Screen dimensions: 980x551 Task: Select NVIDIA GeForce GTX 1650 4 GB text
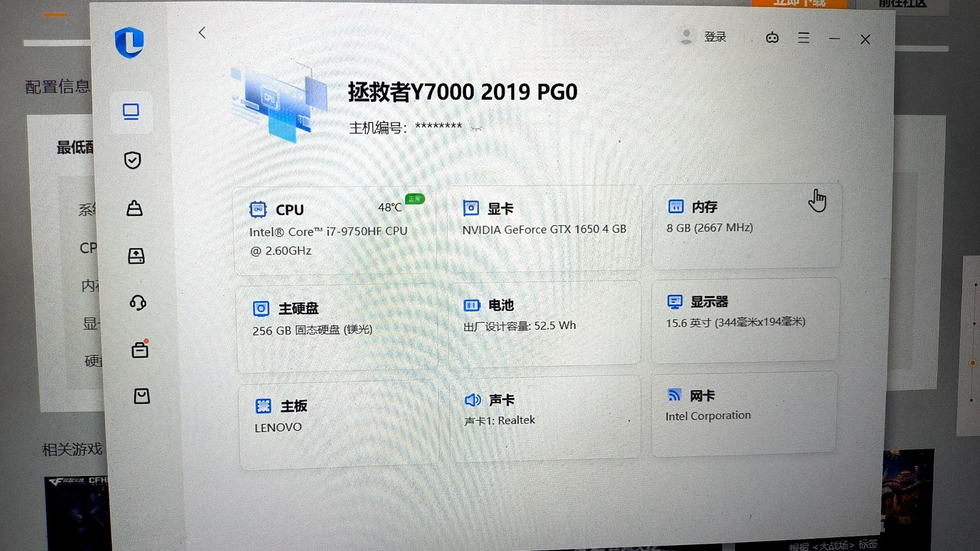(x=544, y=230)
